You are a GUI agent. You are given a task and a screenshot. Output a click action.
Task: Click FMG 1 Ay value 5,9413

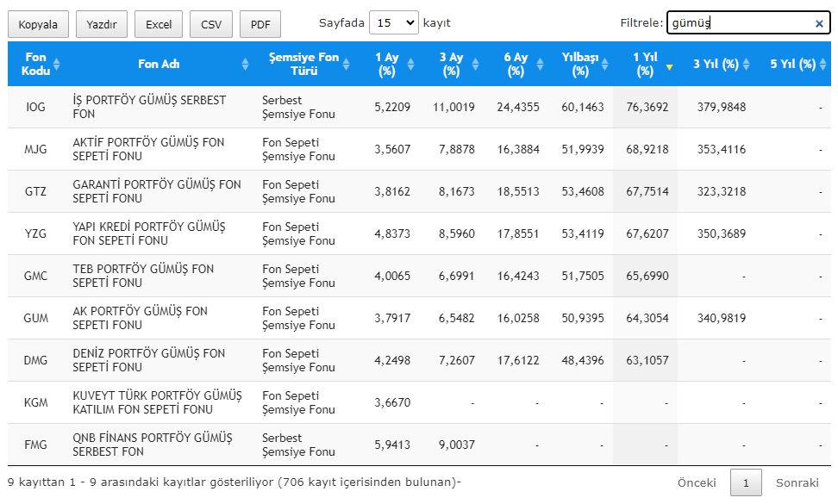pos(392,445)
